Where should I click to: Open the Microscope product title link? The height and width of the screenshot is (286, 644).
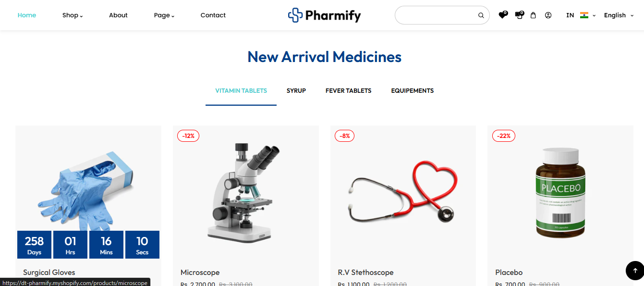coord(200,273)
